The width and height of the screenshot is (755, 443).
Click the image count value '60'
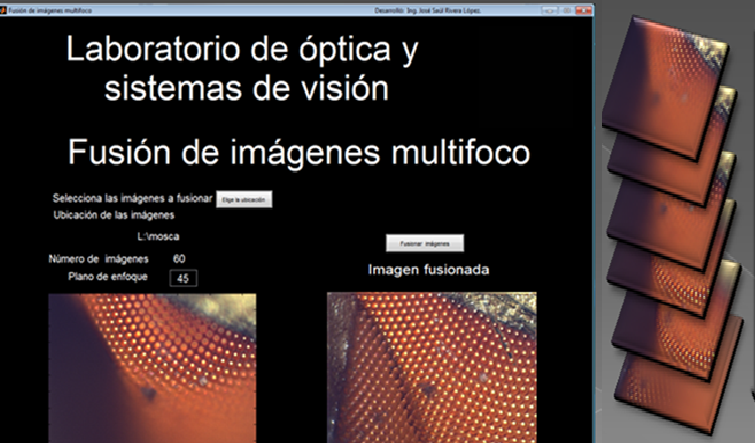pyautogui.click(x=179, y=259)
